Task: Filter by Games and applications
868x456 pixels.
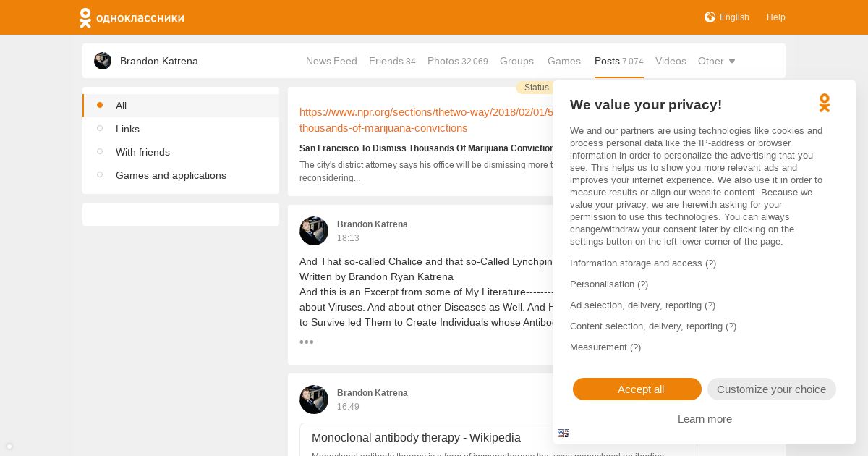Action: (181, 175)
